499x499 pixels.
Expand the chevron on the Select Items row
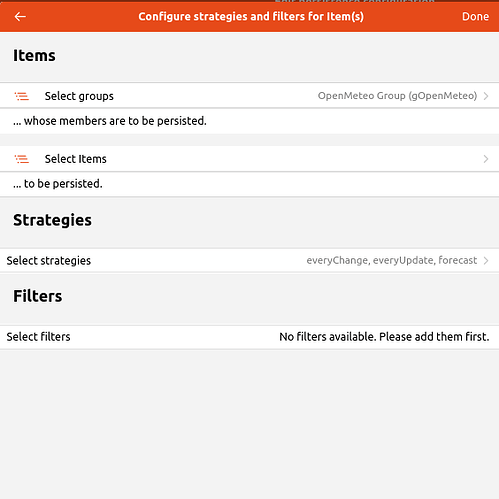pyautogui.click(x=486, y=159)
